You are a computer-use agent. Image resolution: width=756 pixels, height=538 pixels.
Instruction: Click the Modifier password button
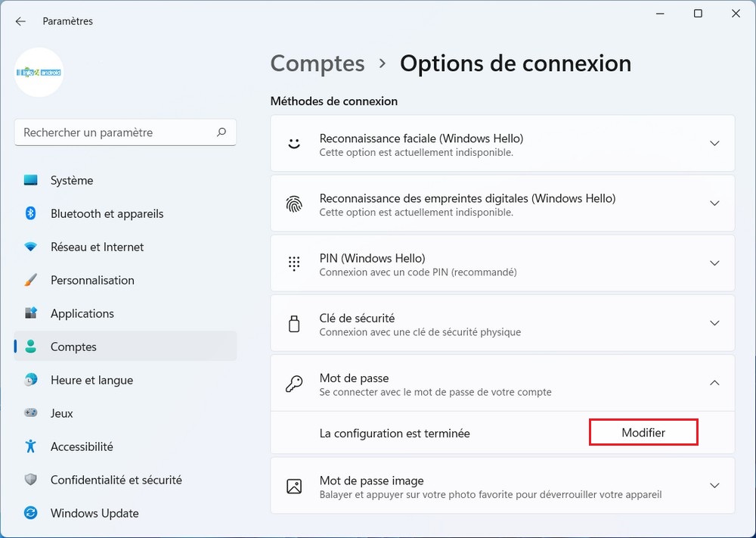point(643,433)
